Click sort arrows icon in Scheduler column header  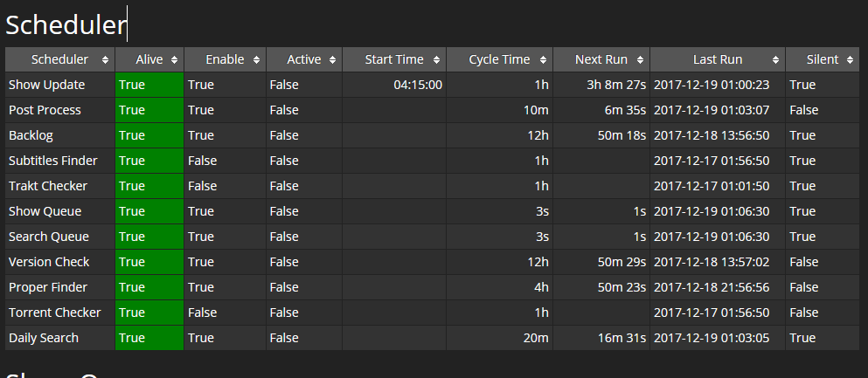106,60
